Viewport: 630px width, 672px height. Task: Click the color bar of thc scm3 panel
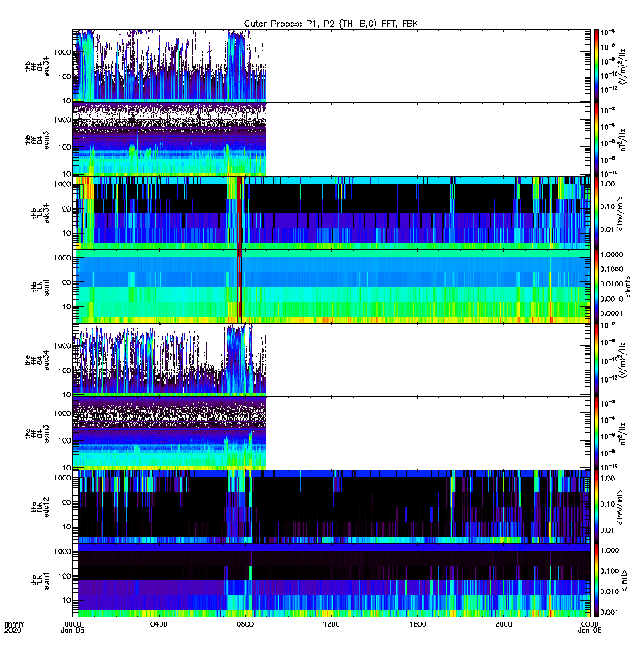click(596, 433)
